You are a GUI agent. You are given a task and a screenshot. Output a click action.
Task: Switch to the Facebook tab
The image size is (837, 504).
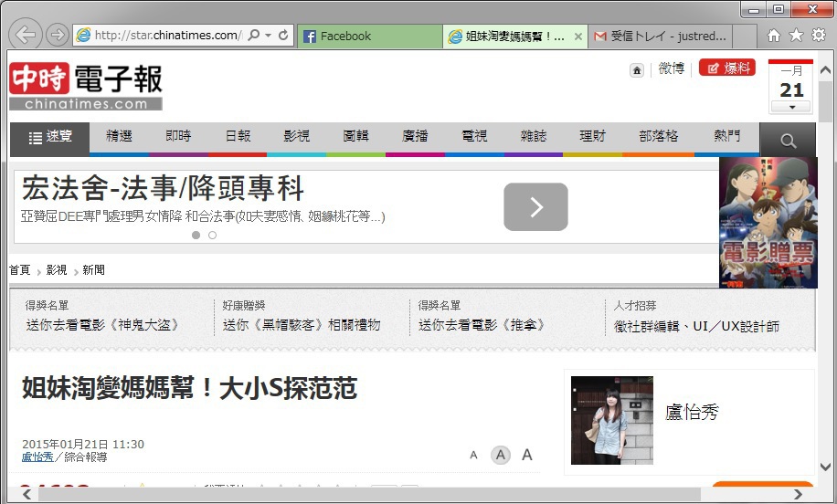369,36
